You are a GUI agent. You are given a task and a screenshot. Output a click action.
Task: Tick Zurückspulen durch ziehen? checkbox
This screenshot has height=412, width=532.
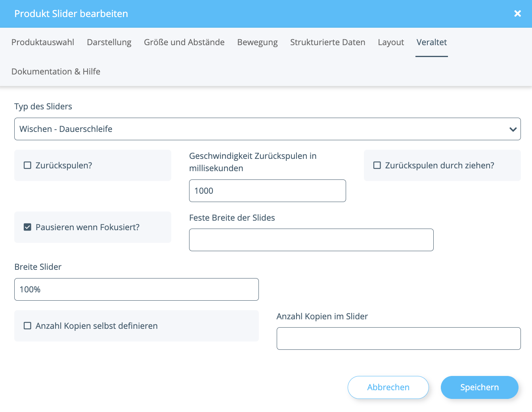click(377, 165)
